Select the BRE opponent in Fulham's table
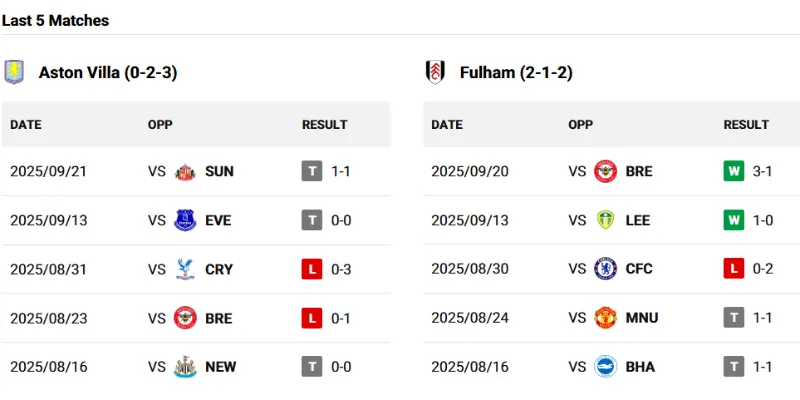800x400 pixels. click(638, 171)
